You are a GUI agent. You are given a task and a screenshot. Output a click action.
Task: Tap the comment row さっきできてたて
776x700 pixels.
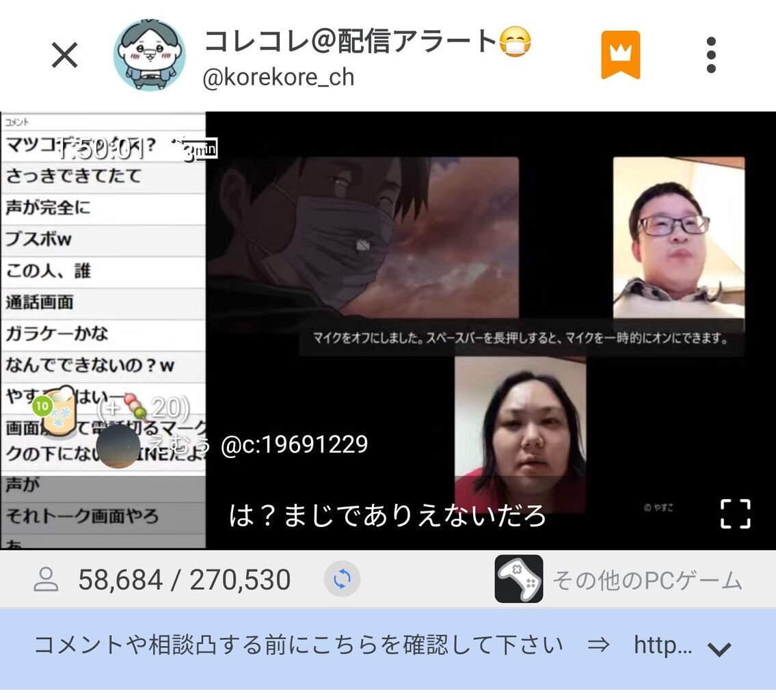pyautogui.click(x=103, y=176)
